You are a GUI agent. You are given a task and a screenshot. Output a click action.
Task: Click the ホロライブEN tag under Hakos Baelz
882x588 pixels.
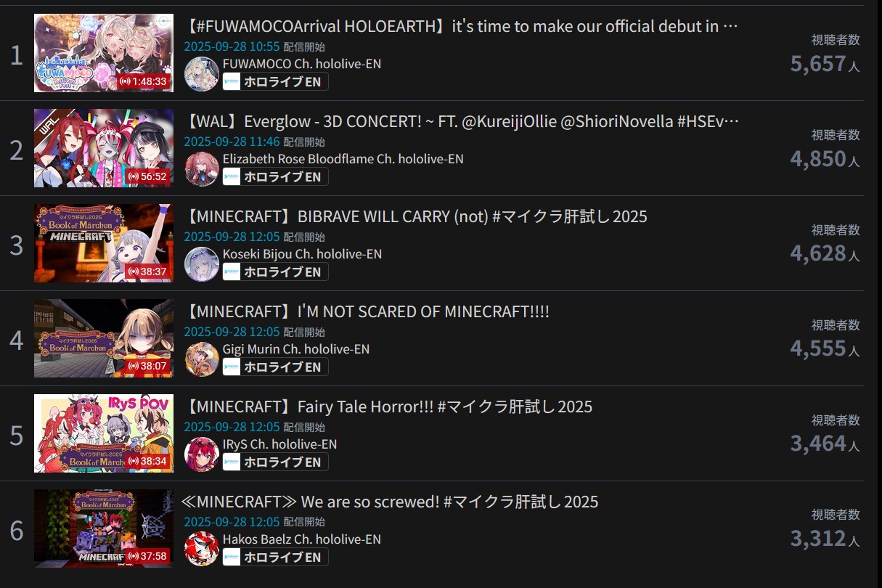pyautogui.click(x=275, y=557)
